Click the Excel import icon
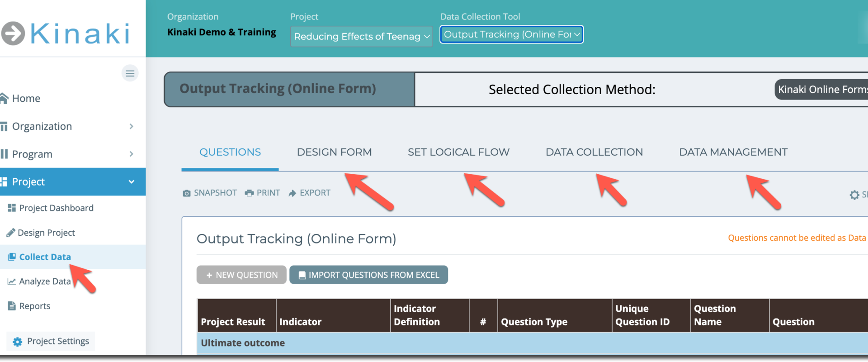Screen dimensions: 868x362 pyautogui.click(x=302, y=275)
